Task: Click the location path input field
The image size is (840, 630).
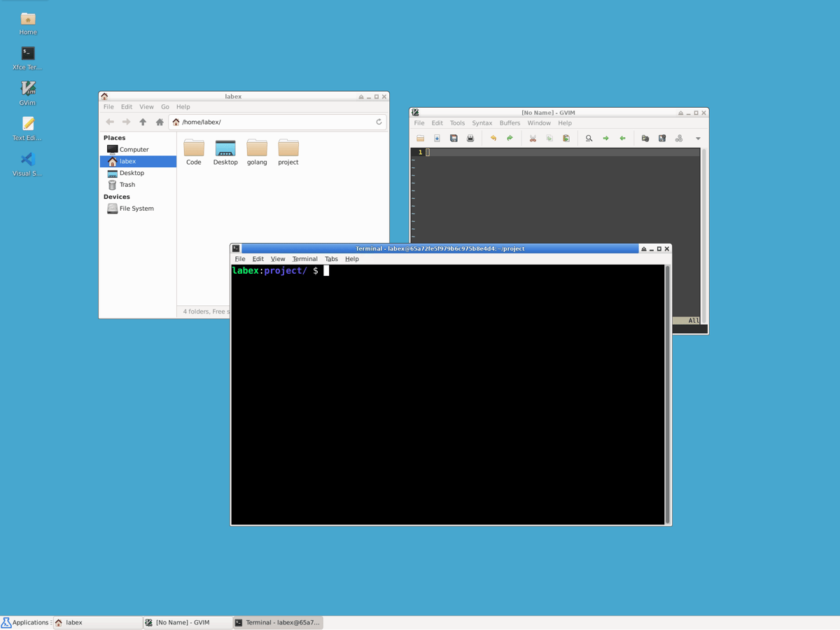Action: pos(280,121)
